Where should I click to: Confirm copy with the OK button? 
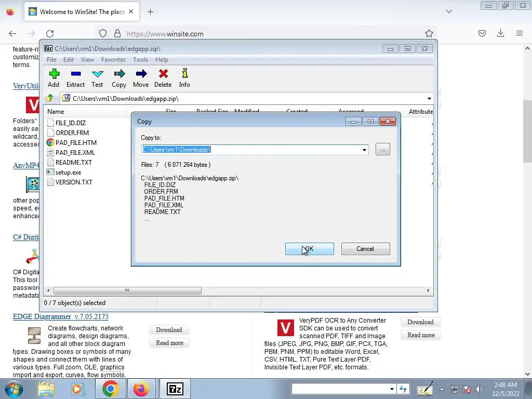(310, 249)
